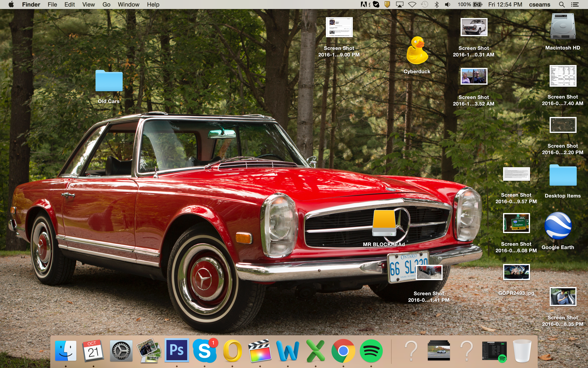588x368 pixels.
Task: Open Spotlight search in menu bar
Action: pos(562,4)
